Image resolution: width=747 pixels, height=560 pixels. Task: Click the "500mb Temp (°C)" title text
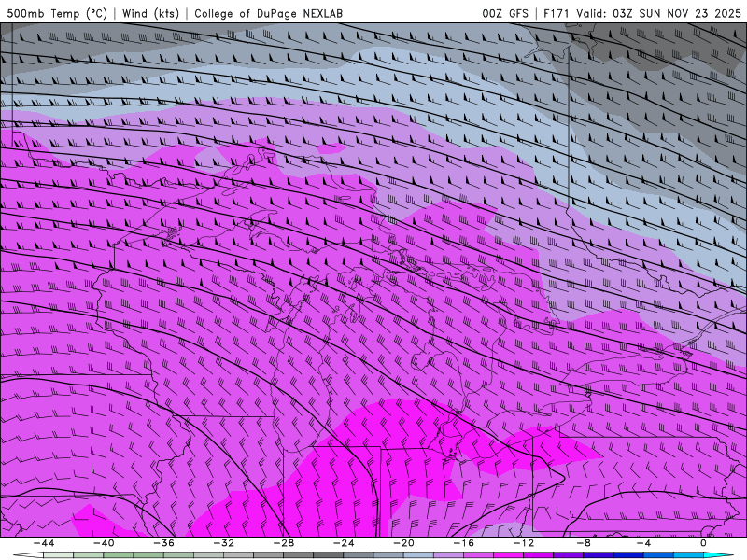tap(57, 13)
